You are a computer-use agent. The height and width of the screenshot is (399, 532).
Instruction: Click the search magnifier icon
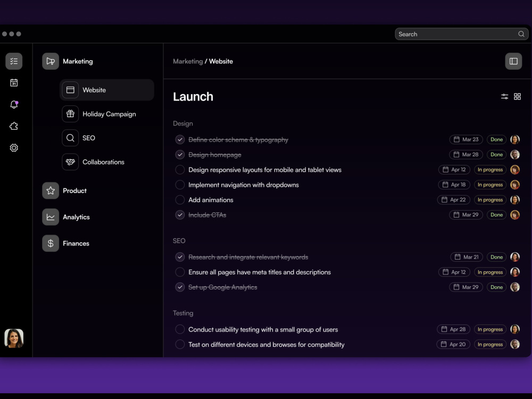click(x=521, y=34)
